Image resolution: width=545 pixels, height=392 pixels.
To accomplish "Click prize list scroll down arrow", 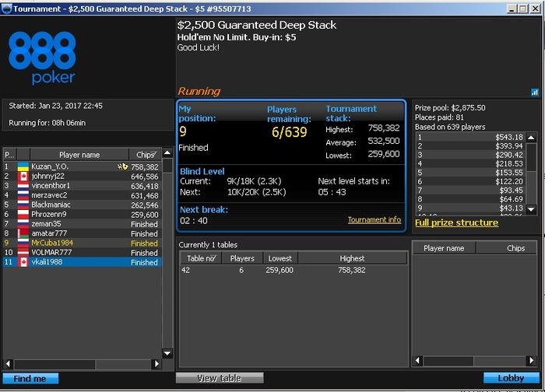I will point(531,209).
